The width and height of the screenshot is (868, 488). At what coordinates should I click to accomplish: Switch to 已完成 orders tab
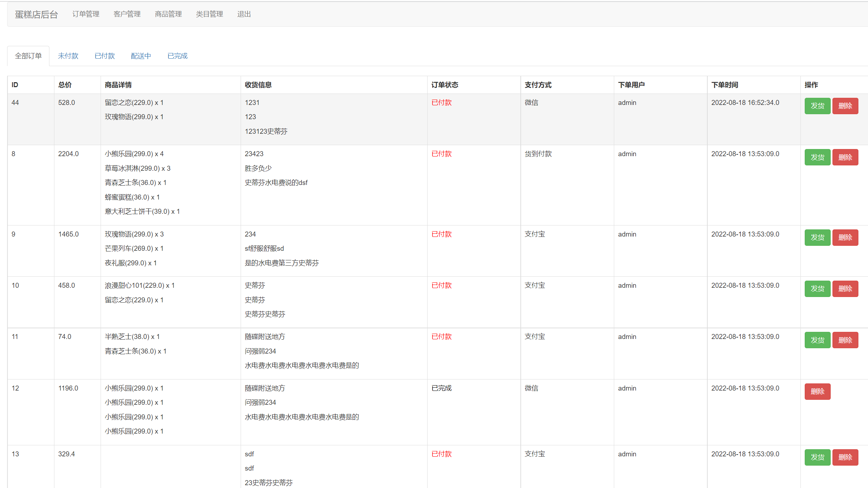click(177, 56)
